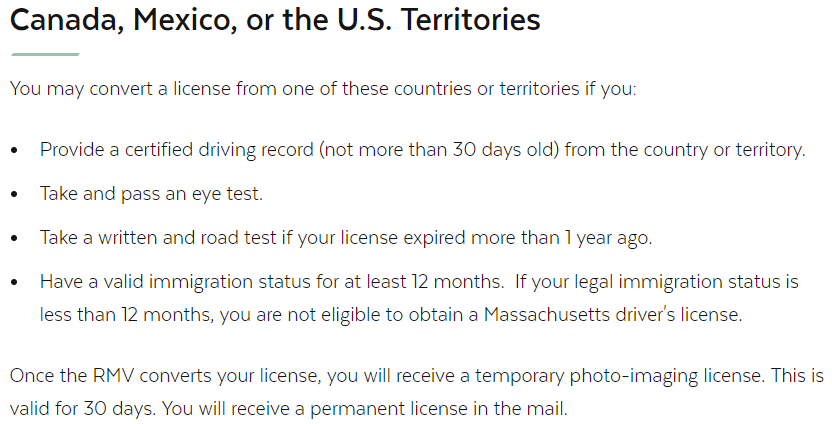This screenshot has height=424, width=832.
Task: Click the bullet about valid immigration status
Action: [419, 298]
